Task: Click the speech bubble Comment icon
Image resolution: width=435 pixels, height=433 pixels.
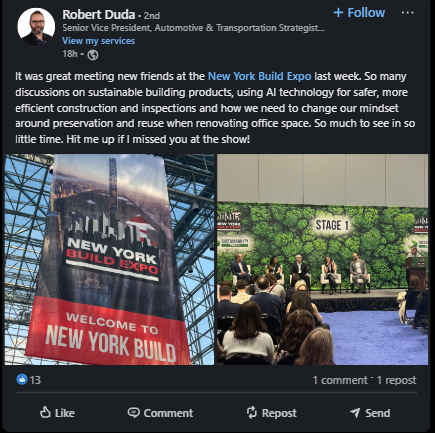Action: pos(133,413)
